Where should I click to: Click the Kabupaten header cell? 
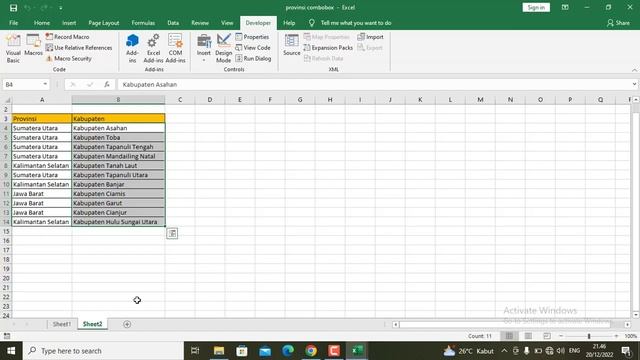tap(118, 119)
